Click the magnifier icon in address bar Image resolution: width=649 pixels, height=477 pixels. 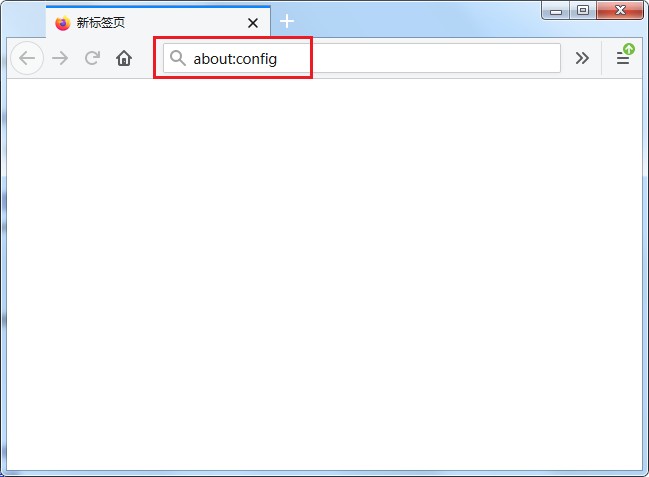point(178,58)
